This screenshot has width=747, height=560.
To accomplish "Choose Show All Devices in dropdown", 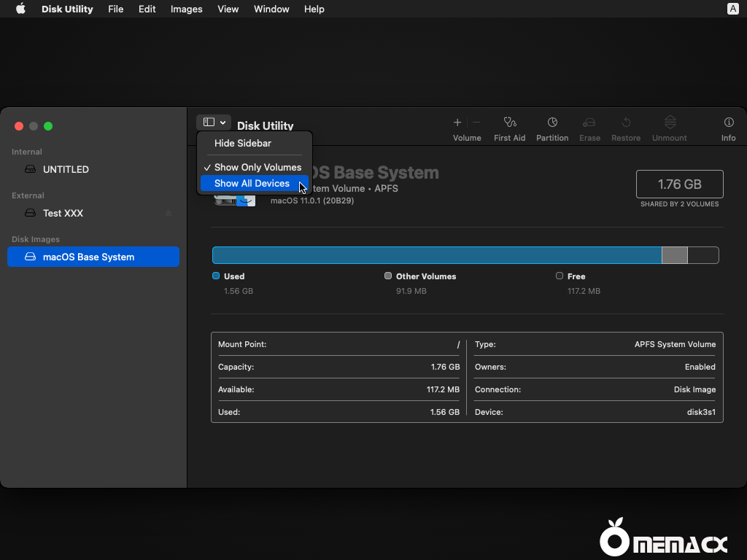I will pyautogui.click(x=252, y=184).
